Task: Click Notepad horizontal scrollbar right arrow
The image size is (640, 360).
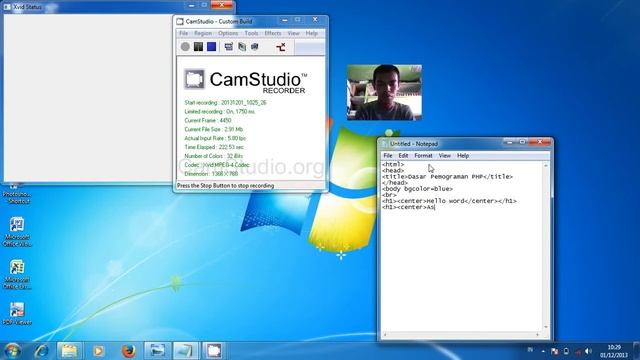Action: [x=538, y=335]
